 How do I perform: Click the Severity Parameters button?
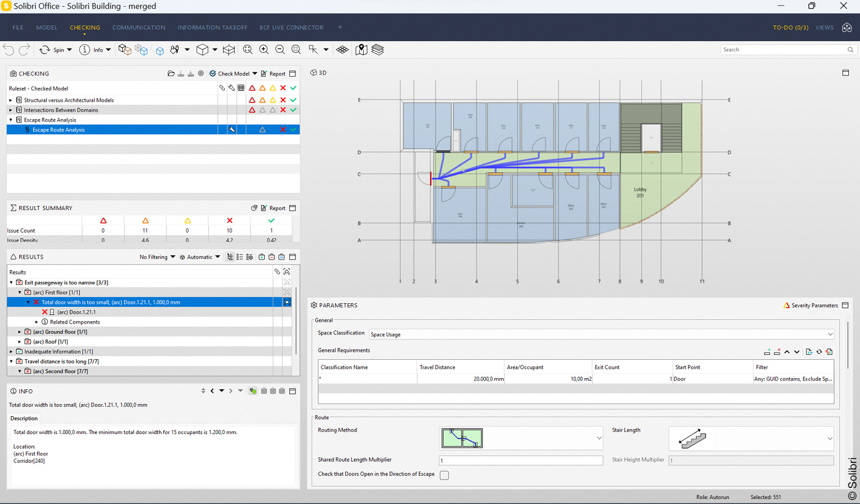(810, 305)
